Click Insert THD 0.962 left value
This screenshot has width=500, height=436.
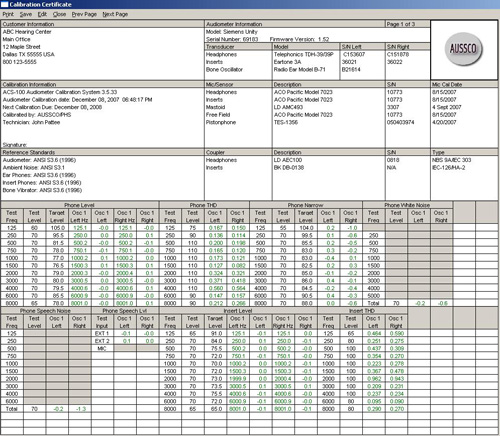374,379
